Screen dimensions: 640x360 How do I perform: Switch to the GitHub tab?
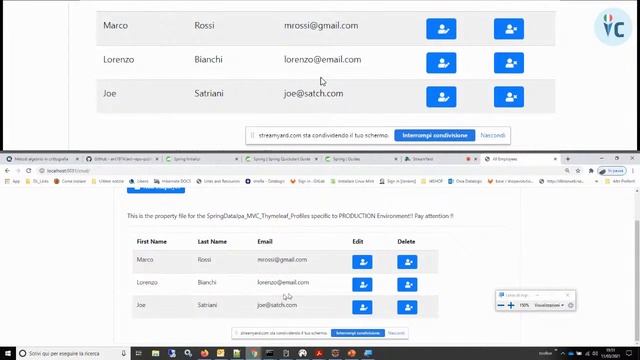(x=122, y=159)
